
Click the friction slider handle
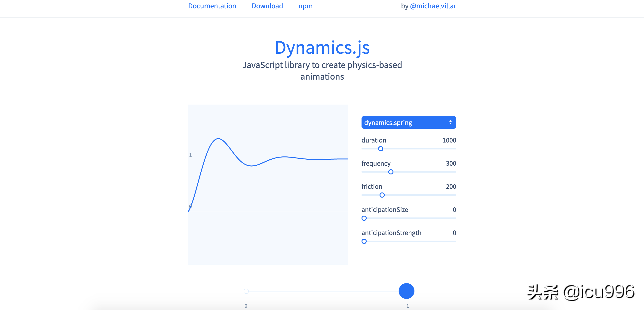382,195
